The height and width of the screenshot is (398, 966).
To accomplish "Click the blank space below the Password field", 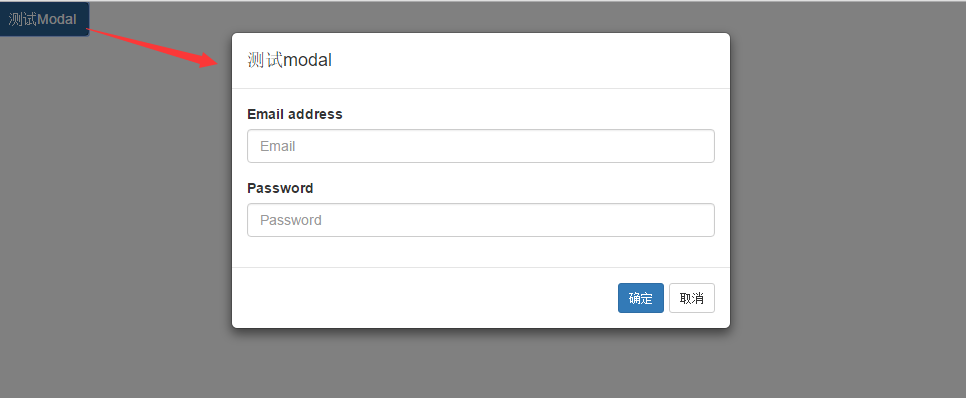I will coord(481,251).
